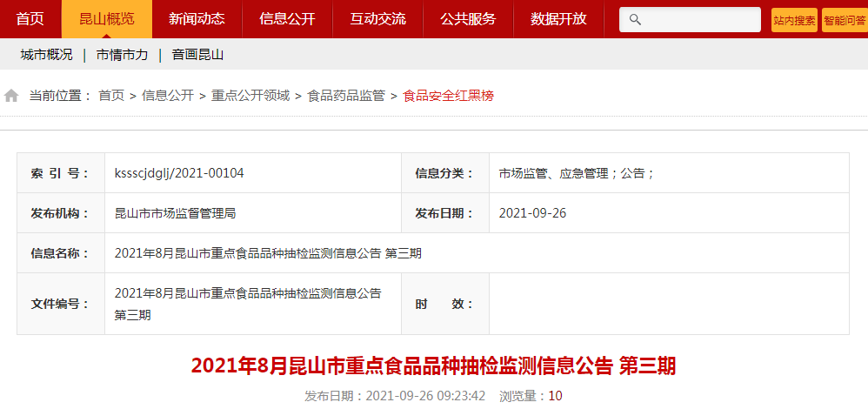868x409 pixels.
Task: Open the 智能问答 button
Action: tap(845, 21)
